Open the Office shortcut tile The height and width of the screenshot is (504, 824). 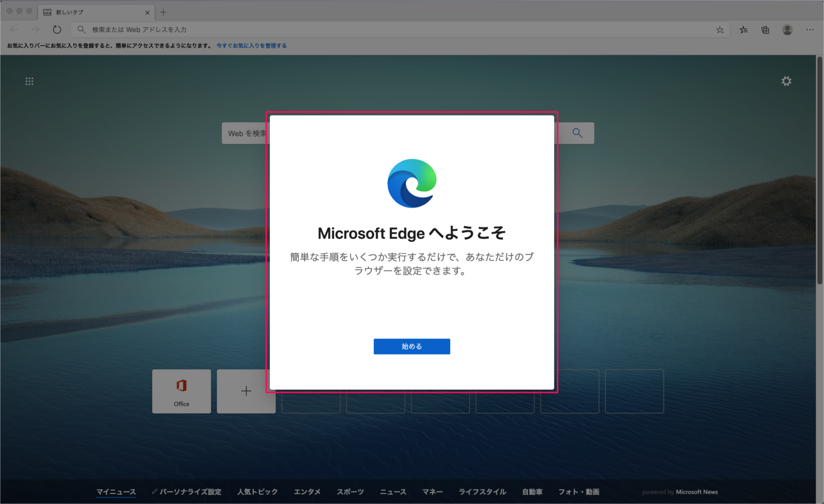pos(181,391)
